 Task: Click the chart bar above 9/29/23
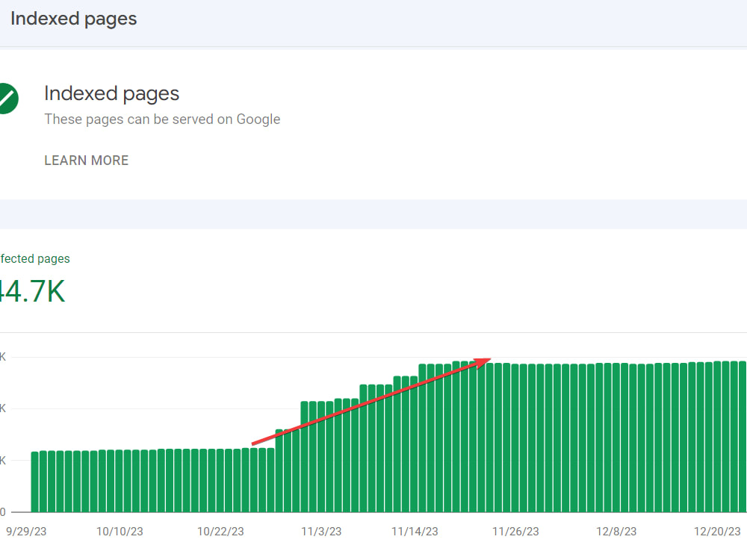point(35,482)
